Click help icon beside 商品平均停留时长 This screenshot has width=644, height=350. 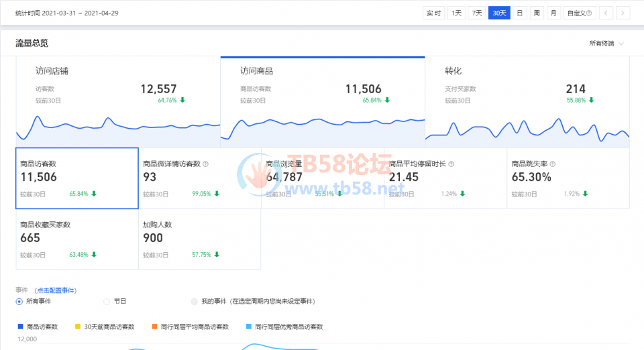tap(451, 164)
